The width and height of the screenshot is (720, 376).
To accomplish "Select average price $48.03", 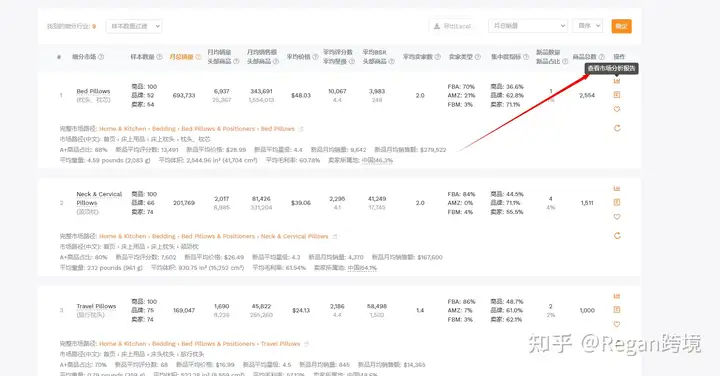I will coord(301,95).
